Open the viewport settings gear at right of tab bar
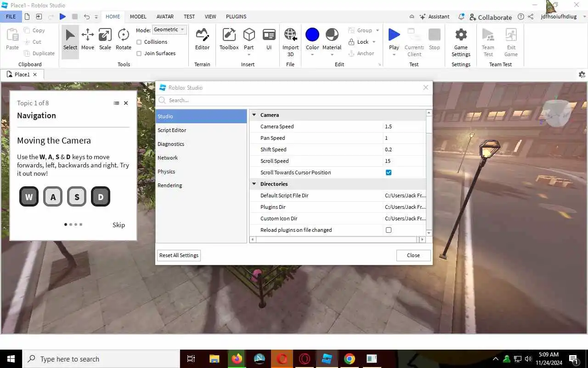This screenshot has width=588, height=368. (x=582, y=75)
